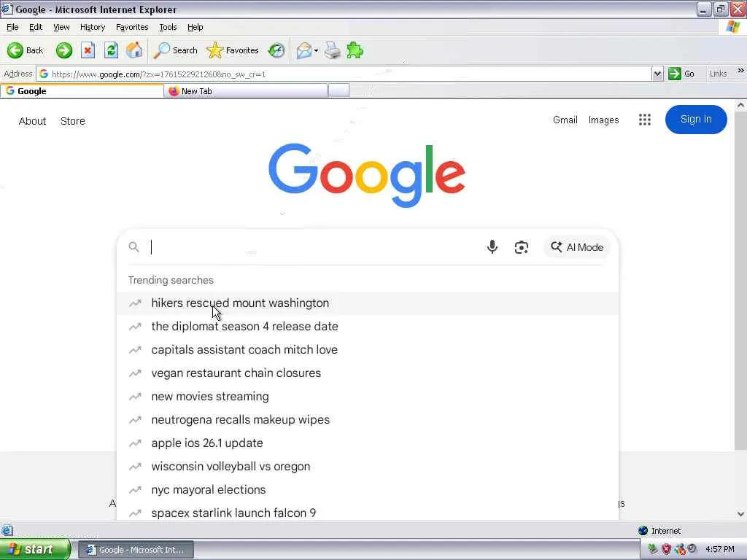The image size is (747, 560).
Task: Select suggestion 'new movies streaming'
Action: pos(368,396)
